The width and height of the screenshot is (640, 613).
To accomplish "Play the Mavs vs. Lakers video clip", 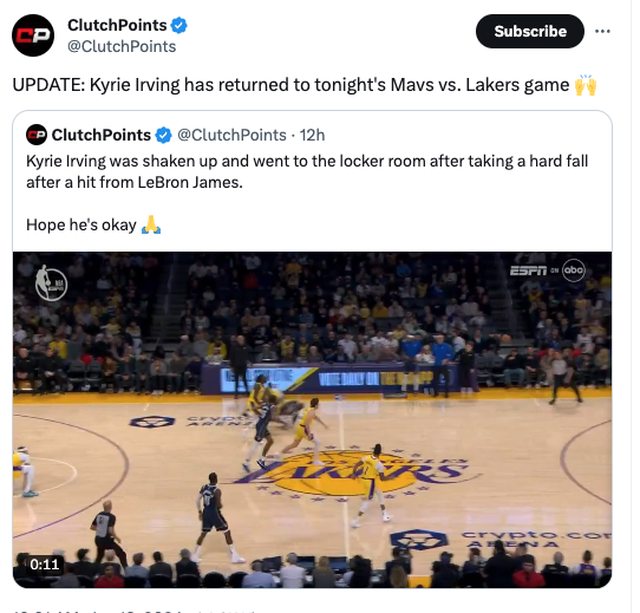I will coord(312,418).
